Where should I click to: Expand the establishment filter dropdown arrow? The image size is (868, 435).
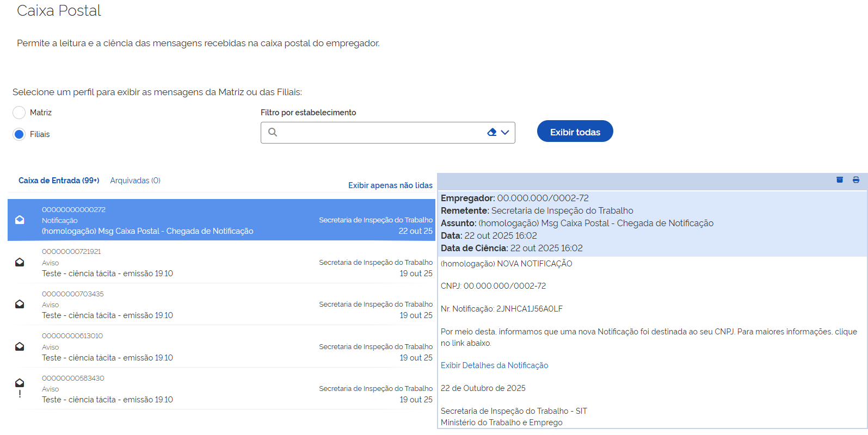[505, 132]
